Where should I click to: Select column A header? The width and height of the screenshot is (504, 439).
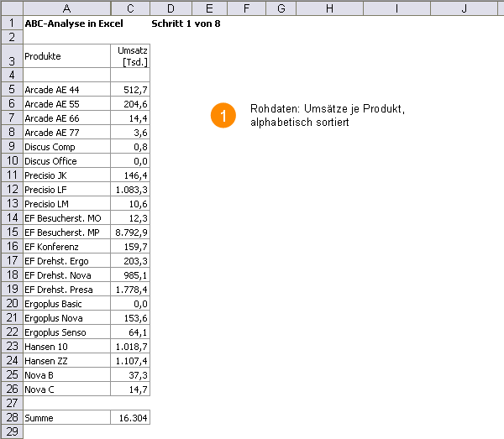tap(67, 8)
